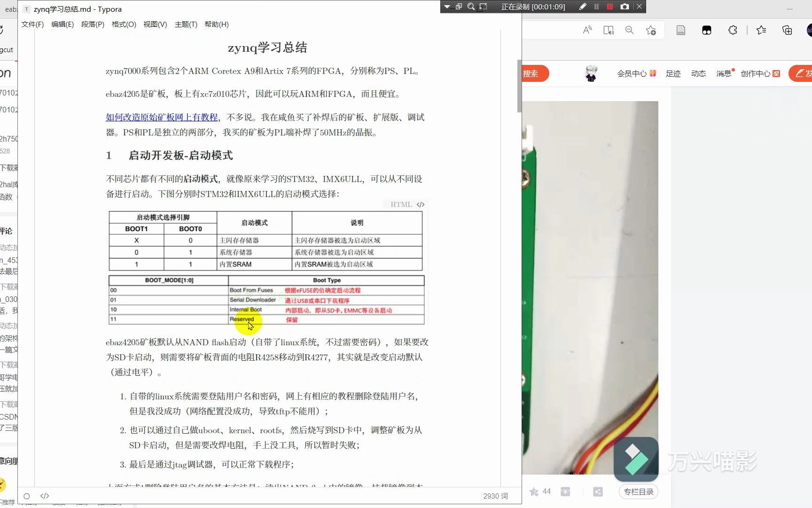
Task: Open the browser profile avatar menu
Action: (809, 30)
